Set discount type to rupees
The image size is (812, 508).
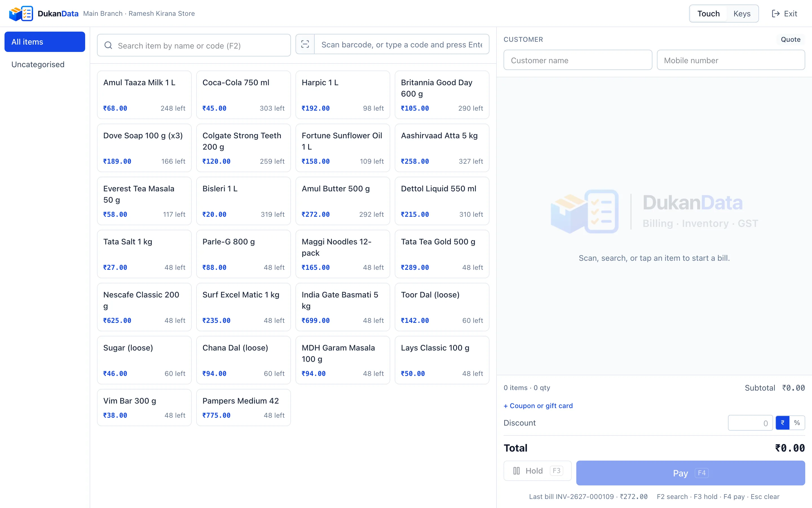(782, 423)
